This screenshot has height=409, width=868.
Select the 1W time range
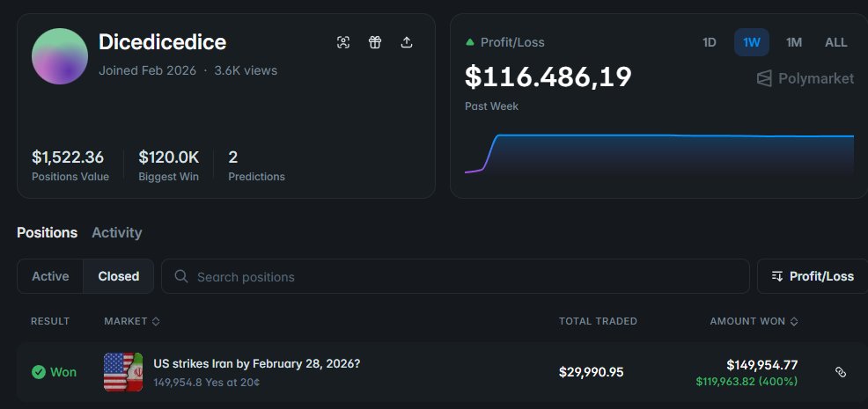(x=751, y=42)
